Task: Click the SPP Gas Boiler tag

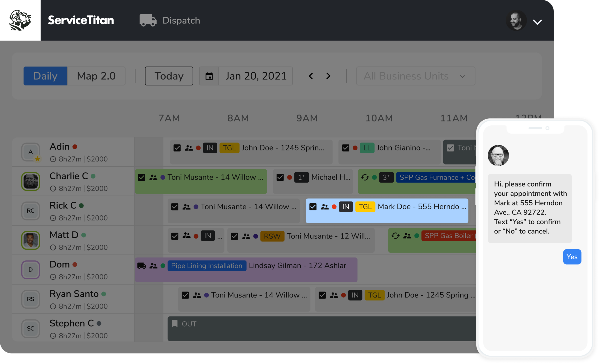Action: click(449, 236)
